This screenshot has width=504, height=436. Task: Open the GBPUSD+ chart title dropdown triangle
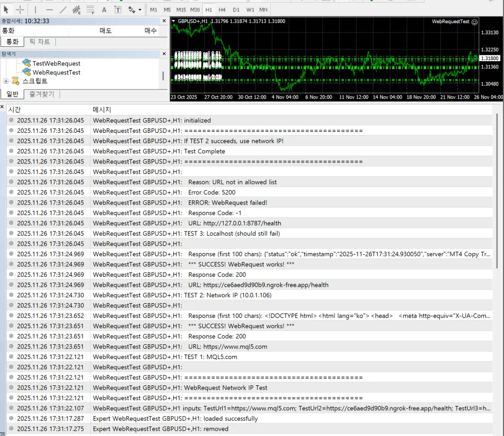[x=173, y=21]
